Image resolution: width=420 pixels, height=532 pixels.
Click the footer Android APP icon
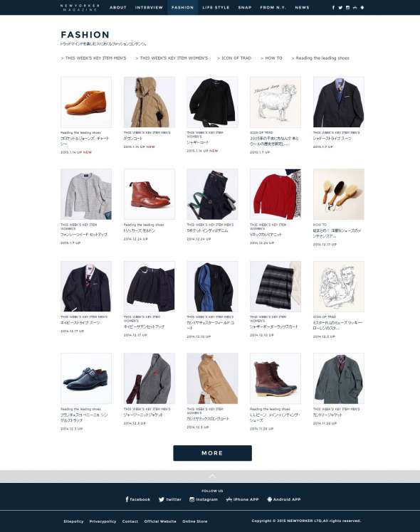point(270,499)
